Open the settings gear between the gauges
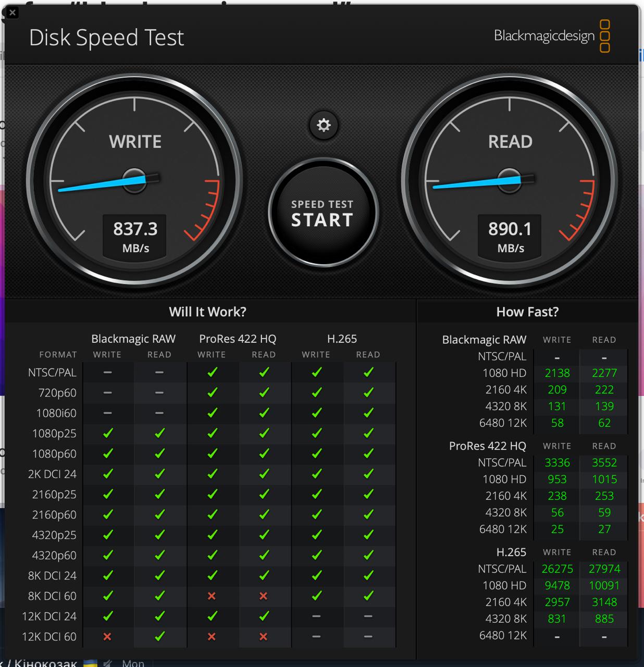The height and width of the screenshot is (667, 644). [x=324, y=126]
